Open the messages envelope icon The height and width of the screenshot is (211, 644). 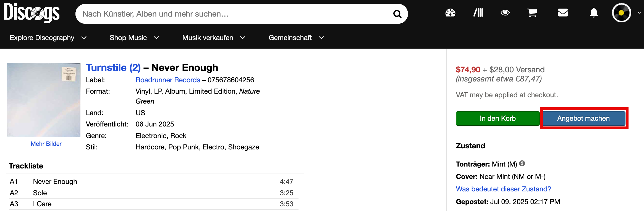tap(563, 13)
